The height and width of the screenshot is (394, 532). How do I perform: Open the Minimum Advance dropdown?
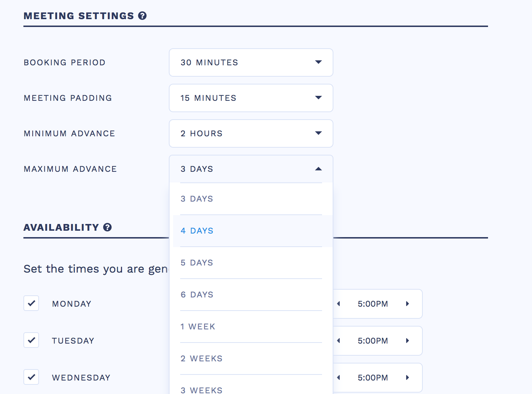point(251,133)
